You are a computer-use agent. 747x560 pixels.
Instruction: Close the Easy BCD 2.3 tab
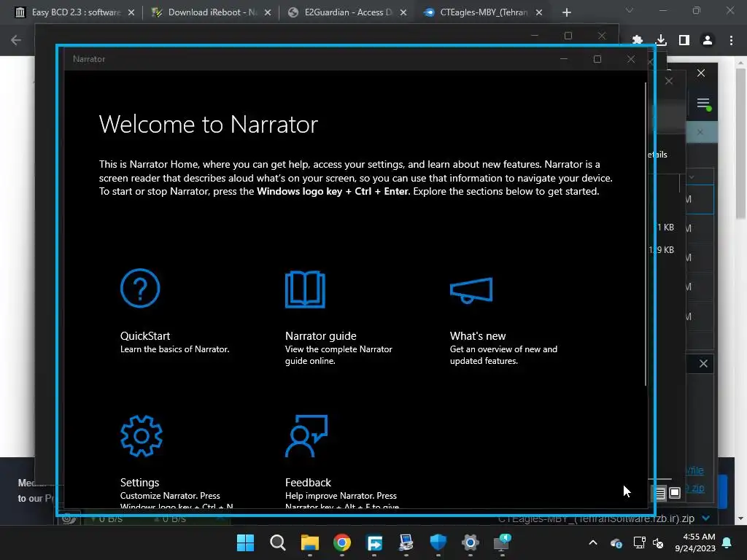(131, 13)
